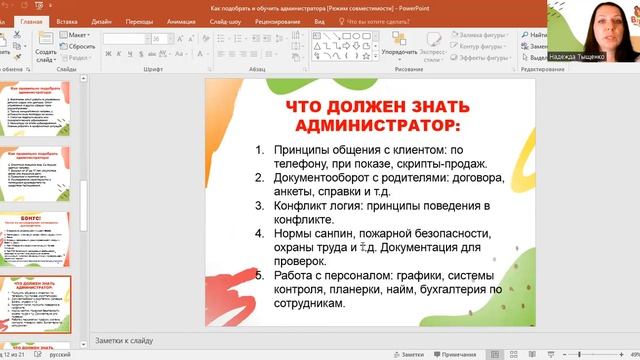Decrease list indent level icon
This screenshot has height=360, width=640.
256,39
